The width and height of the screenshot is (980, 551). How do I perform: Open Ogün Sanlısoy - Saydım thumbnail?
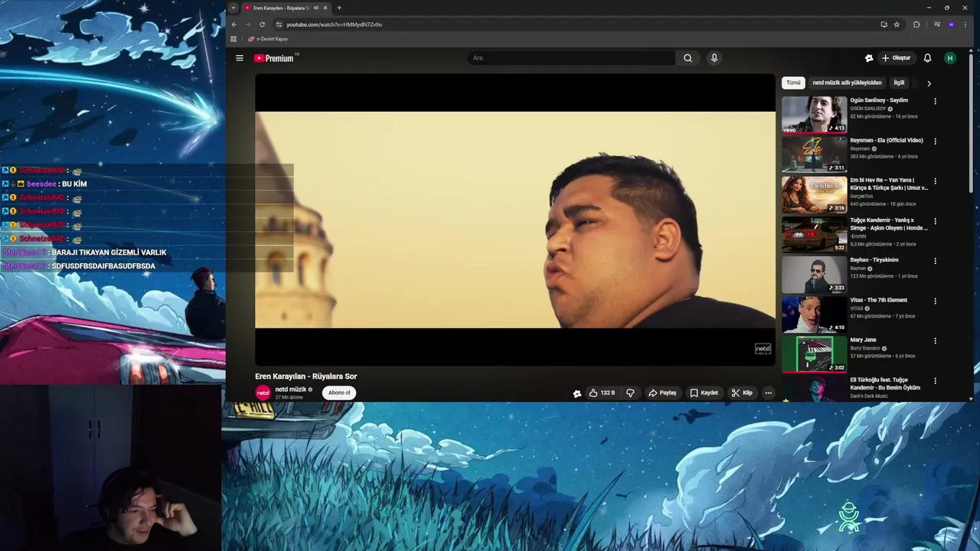pos(814,114)
